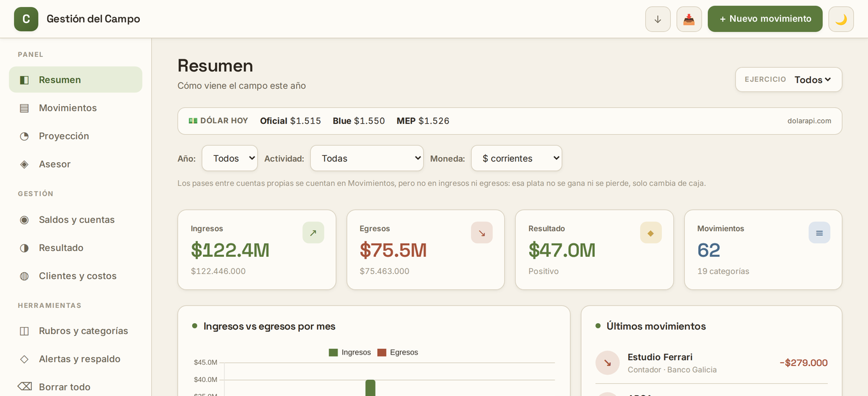Open the Resumen menu item
The image size is (868, 396).
(x=75, y=80)
